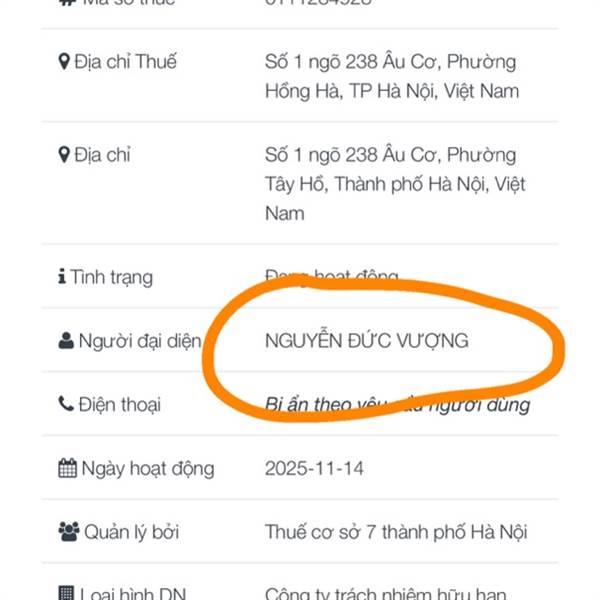Click the building icon beside Loại hình DN
Screen dimensions: 600x600
point(67,594)
